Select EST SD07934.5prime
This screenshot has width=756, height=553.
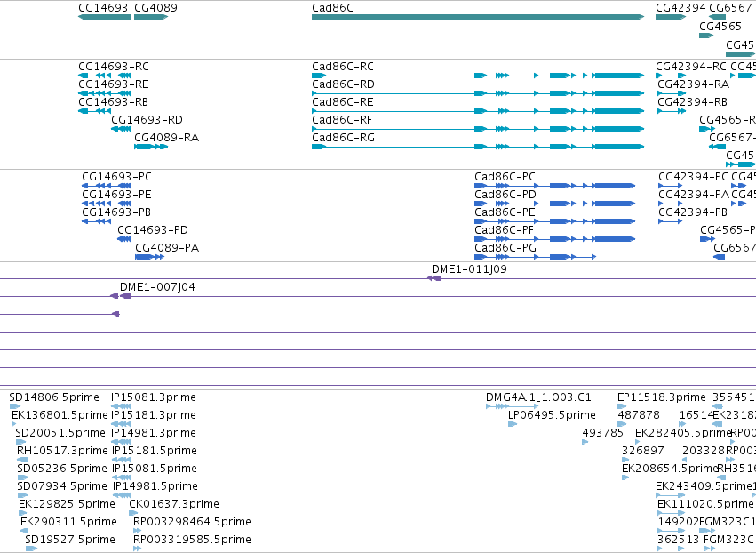click(23, 495)
